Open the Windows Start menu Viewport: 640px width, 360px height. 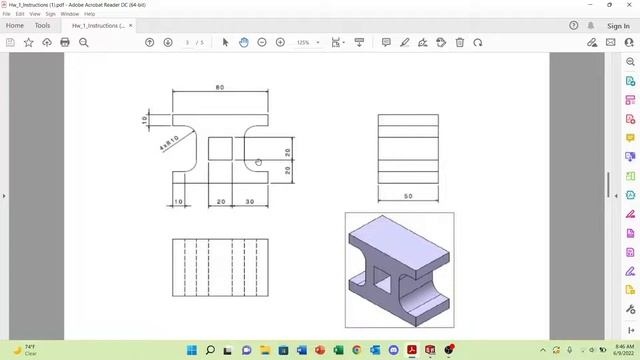click(192, 350)
